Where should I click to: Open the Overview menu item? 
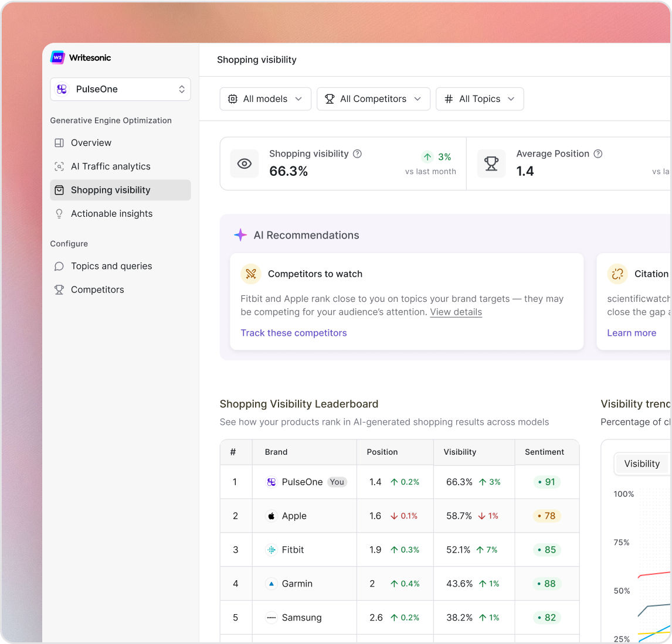coord(120,143)
